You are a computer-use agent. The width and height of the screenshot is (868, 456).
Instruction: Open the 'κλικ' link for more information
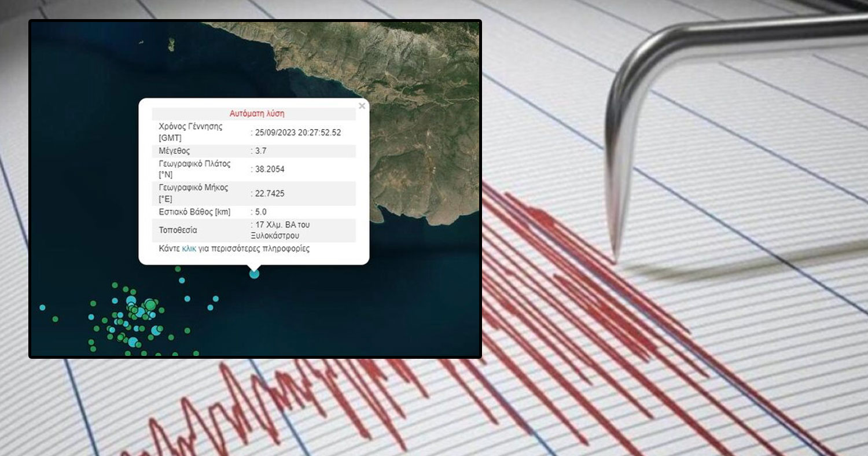click(x=189, y=249)
